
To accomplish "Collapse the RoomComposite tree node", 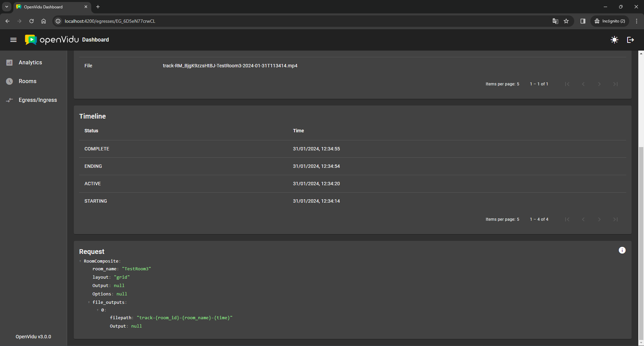I will pyautogui.click(x=80, y=261).
